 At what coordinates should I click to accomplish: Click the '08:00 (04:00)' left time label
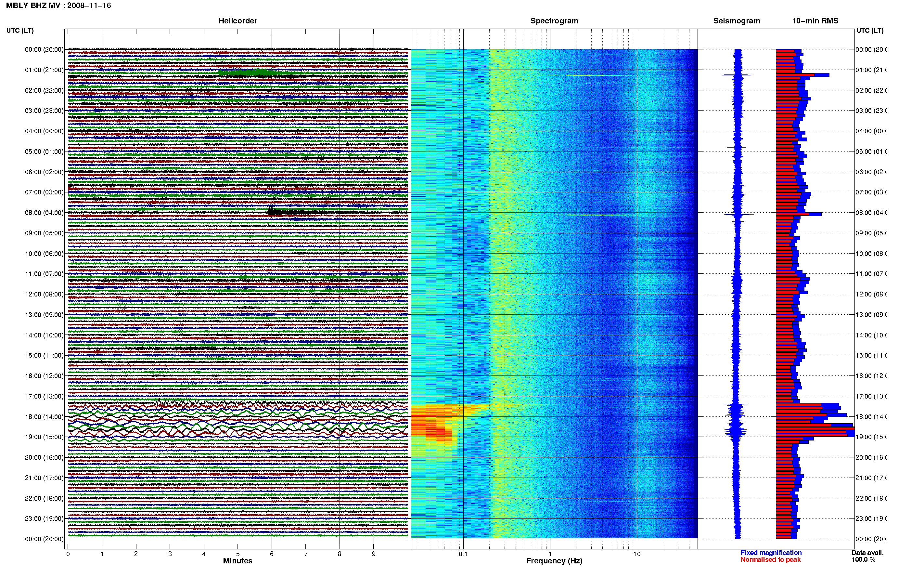coord(44,213)
